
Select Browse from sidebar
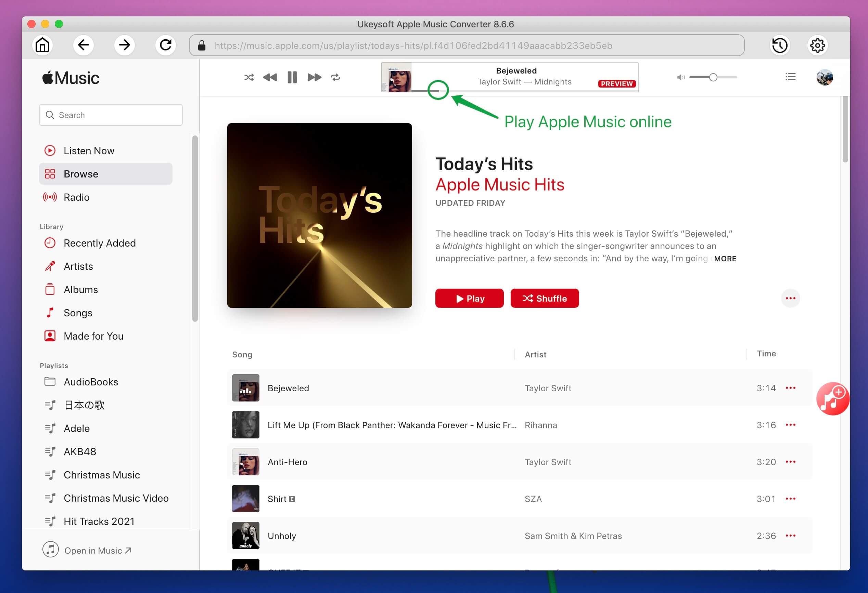click(81, 174)
